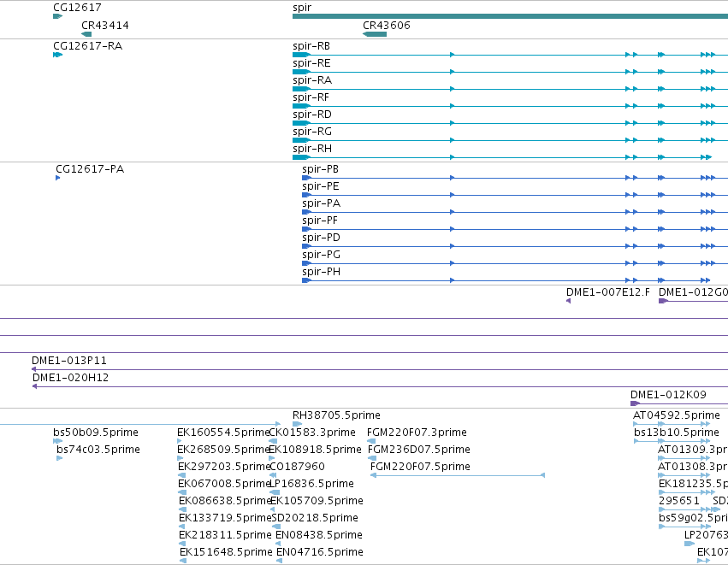Select the CG12617-RA transcript label
This screenshot has height=565, width=728.
88,46
